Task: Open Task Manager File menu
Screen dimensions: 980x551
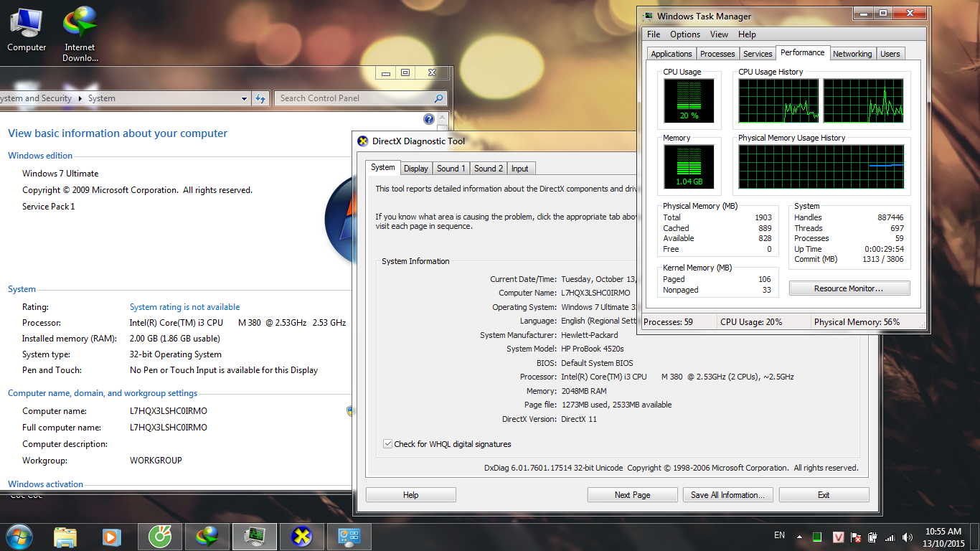Action: [654, 34]
